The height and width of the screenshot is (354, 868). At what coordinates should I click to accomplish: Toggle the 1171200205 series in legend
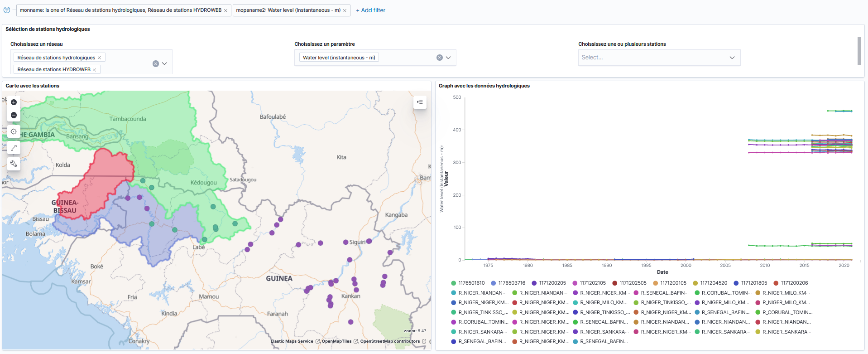[552, 283]
